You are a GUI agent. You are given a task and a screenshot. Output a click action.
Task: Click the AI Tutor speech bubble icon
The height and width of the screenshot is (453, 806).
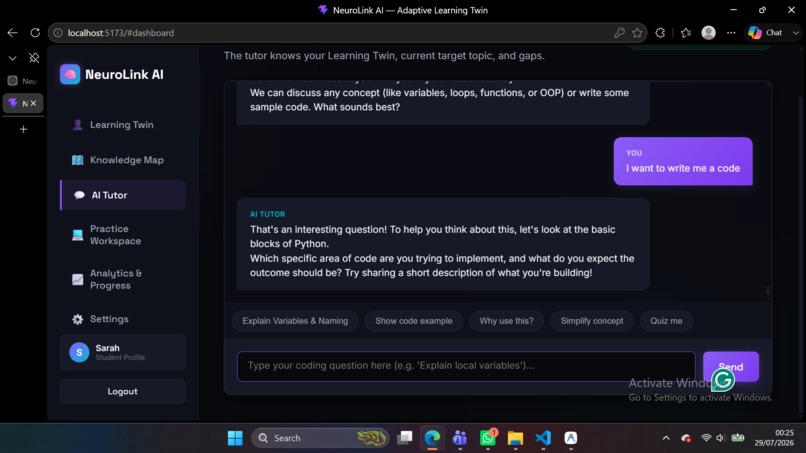click(79, 195)
